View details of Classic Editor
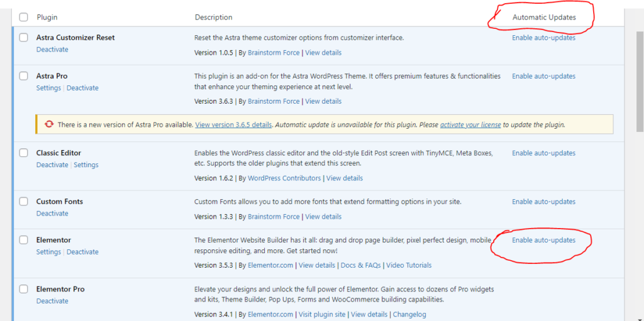The height and width of the screenshot is (321, 644). [x=345, y=178]
